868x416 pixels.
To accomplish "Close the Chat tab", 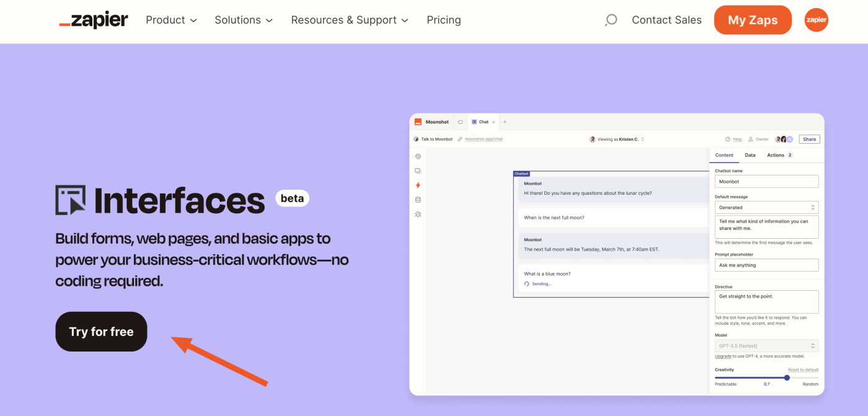I will tap(494, 122).
